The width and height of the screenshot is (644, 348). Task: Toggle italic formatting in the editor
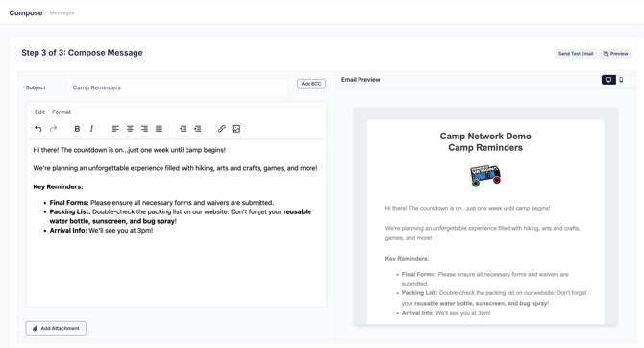pos(91,129)
